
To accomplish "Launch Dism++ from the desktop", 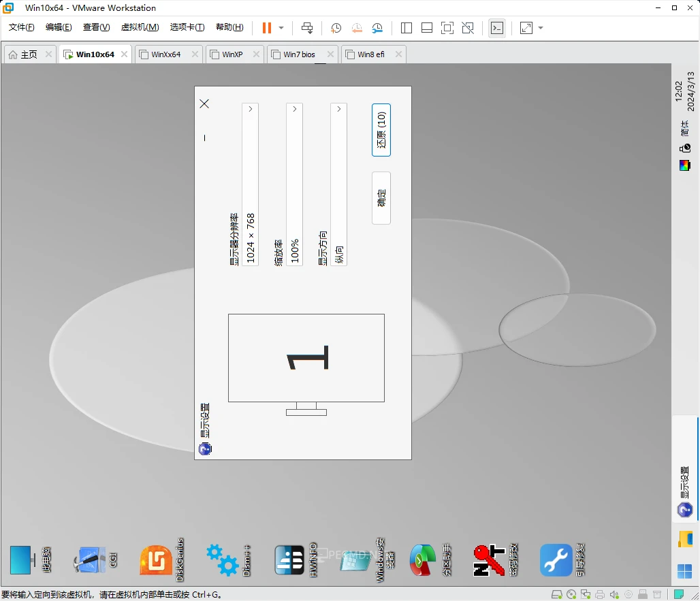I will [228, 560].
